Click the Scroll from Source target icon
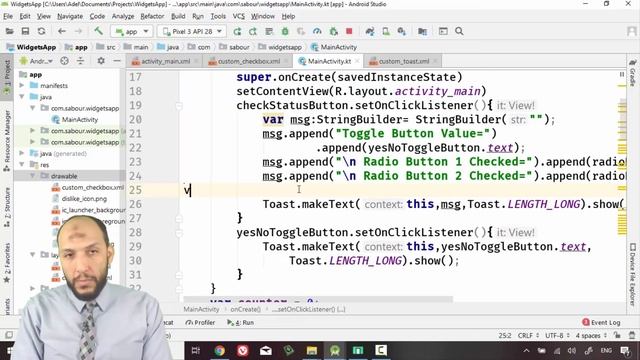 click(x=64, y=61)
